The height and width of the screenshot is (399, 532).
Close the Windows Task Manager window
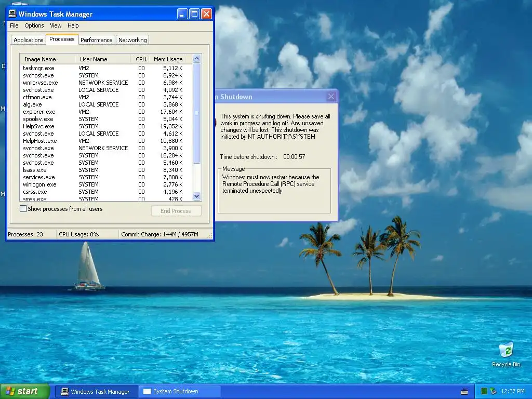pyautogui.click(x=207, y=14)
